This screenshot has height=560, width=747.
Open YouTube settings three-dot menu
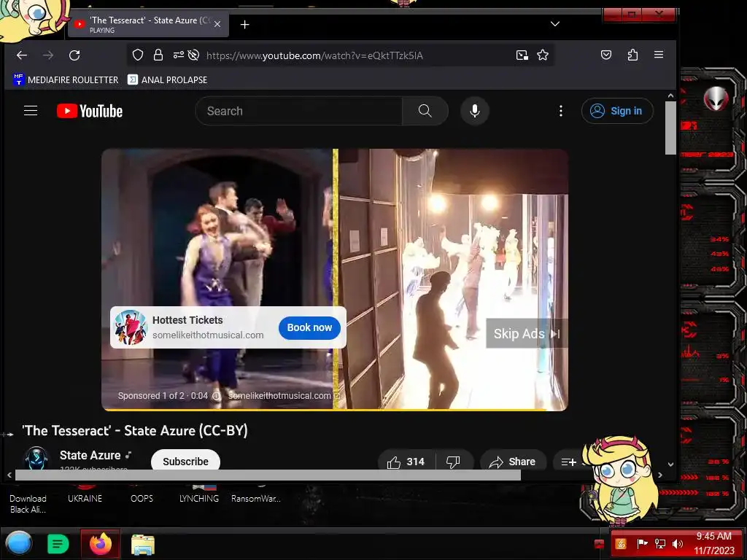click(x=561, y=111)
